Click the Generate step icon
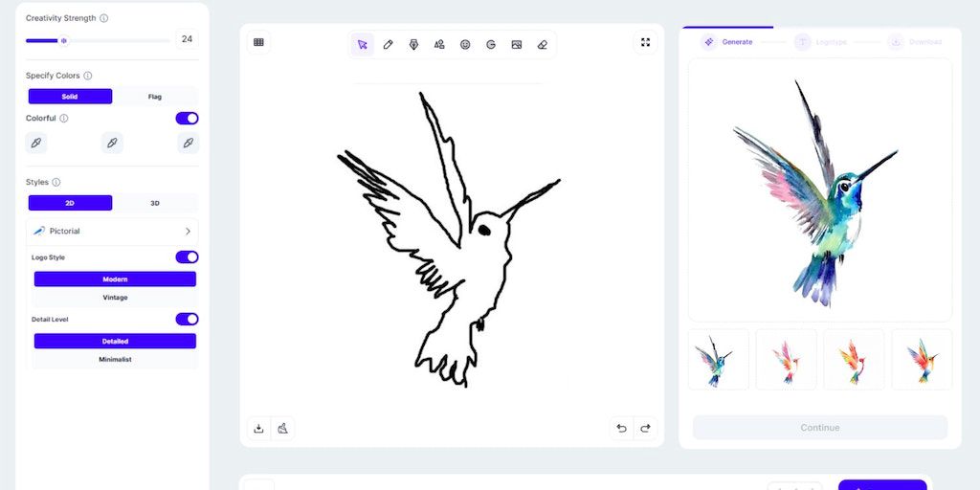 click(x=709, y=42)
